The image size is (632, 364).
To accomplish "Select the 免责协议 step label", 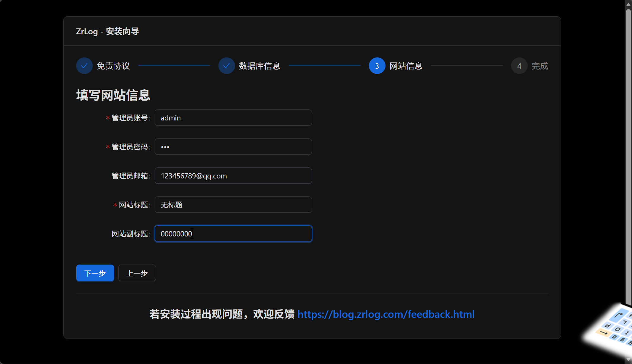I will (x=113, y=66).
